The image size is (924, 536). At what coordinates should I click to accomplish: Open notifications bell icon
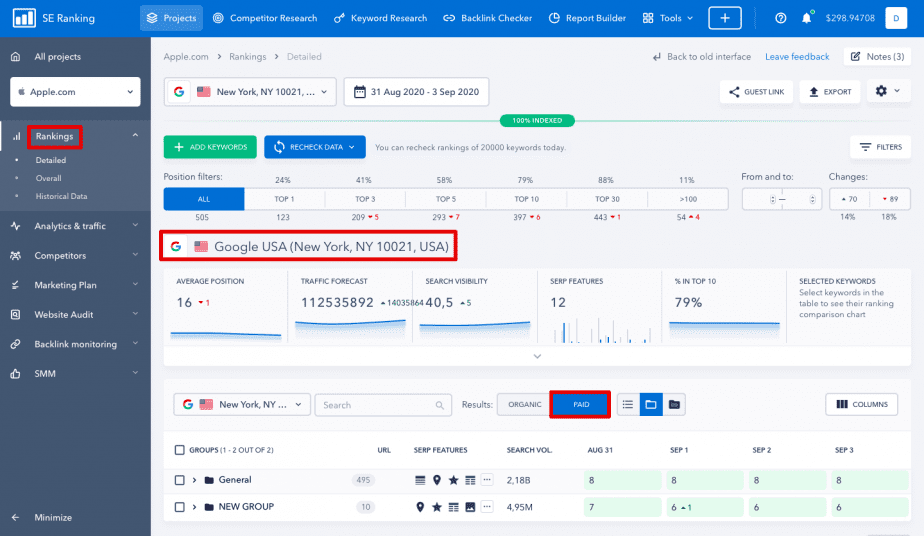(806, 18)
